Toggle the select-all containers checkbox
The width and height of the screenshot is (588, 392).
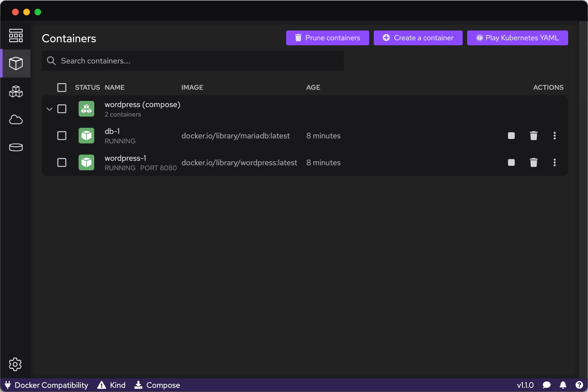[62, 87]
